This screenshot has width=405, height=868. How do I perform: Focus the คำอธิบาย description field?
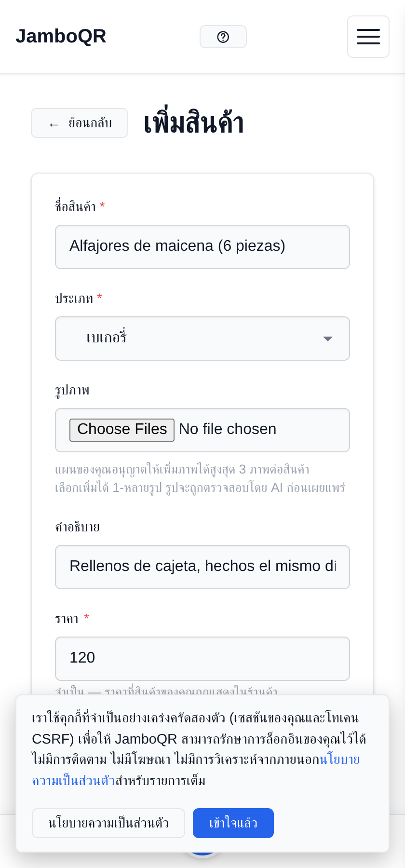click(x=202, y=567)
